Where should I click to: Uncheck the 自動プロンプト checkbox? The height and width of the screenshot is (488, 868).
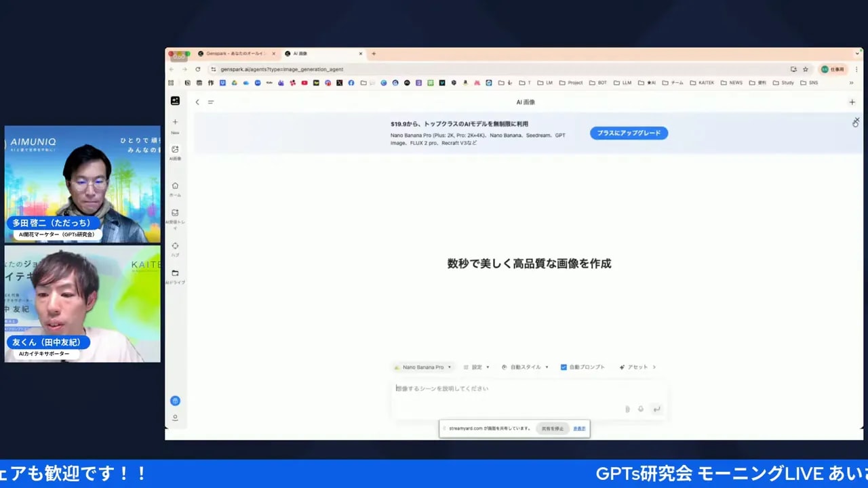[x=564, y=367]
